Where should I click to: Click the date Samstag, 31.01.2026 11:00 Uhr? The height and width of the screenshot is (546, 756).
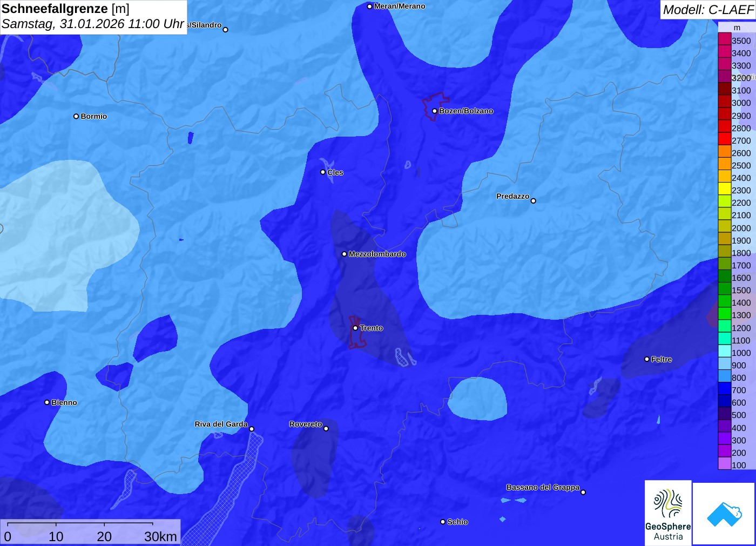pos(93,24)
